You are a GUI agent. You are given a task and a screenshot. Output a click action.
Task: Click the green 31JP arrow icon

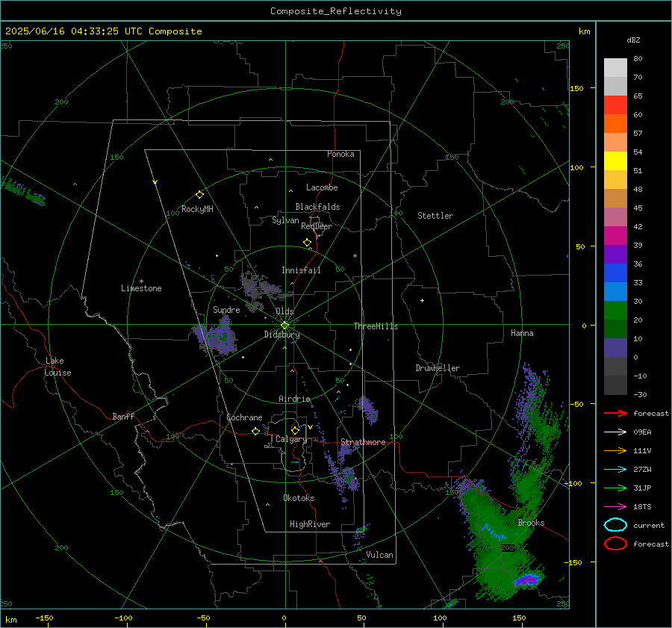point(615,488)
